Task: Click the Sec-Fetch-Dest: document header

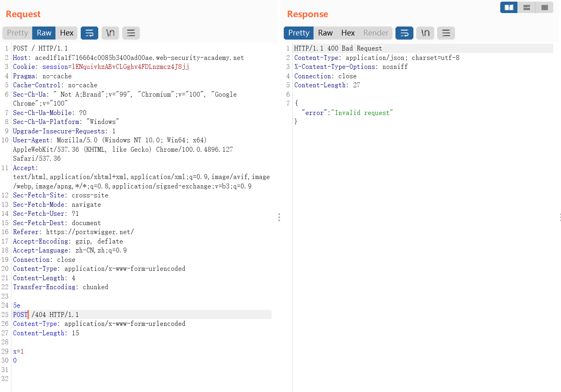Action: click(57, 223)
